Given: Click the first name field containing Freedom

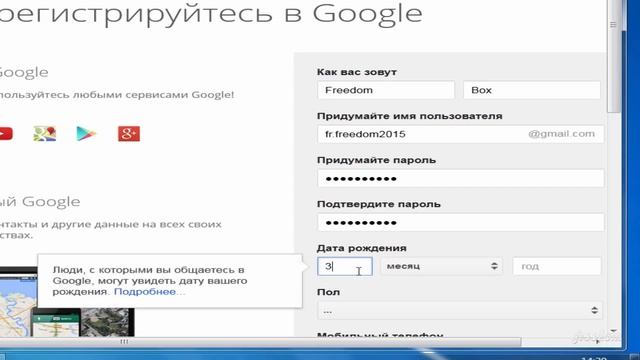Looking at the screenshot, I should point(386,90).
